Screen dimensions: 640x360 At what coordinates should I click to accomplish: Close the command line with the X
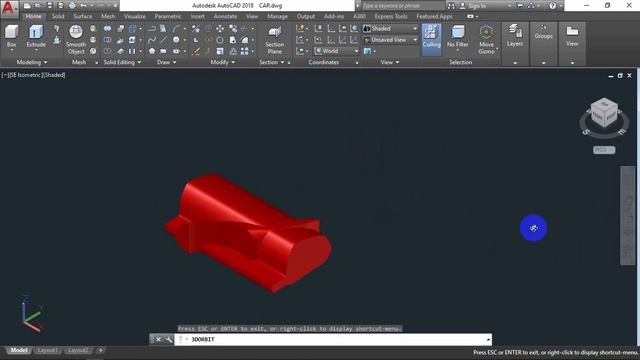tap(158, 340)
